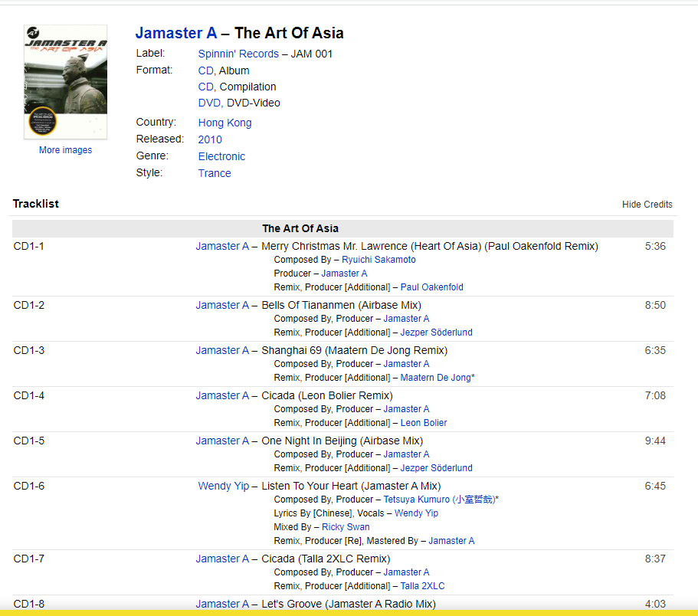Select duration 9:44

655,441
